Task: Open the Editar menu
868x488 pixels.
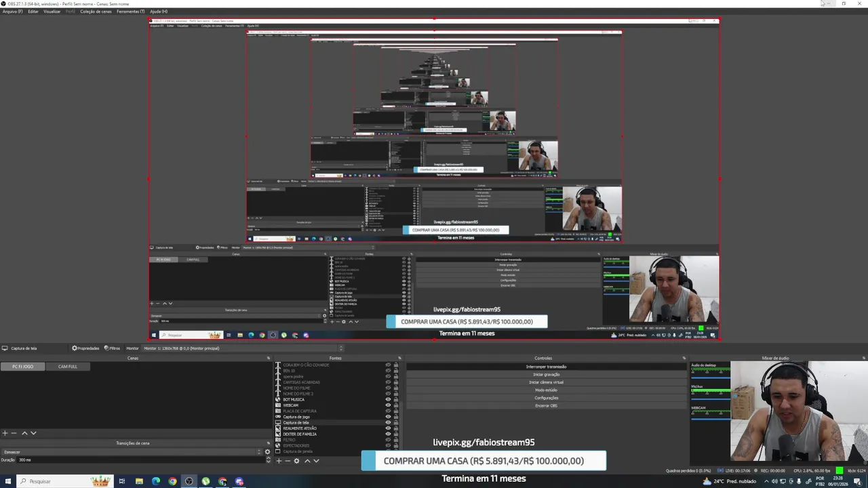Action: coord(33,12)
